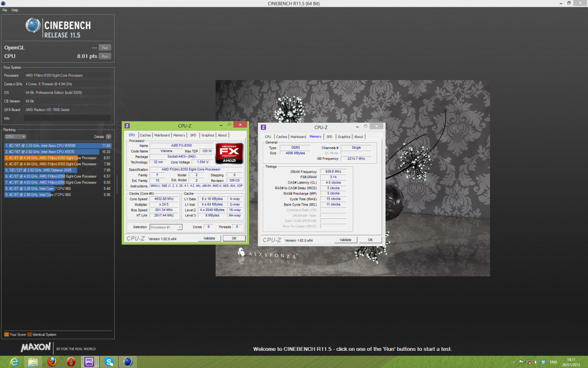Screen dimensions: 588x368
Task: Click OK in the CPU-tab CPU-Z window
Action: [x=234, y=238]
